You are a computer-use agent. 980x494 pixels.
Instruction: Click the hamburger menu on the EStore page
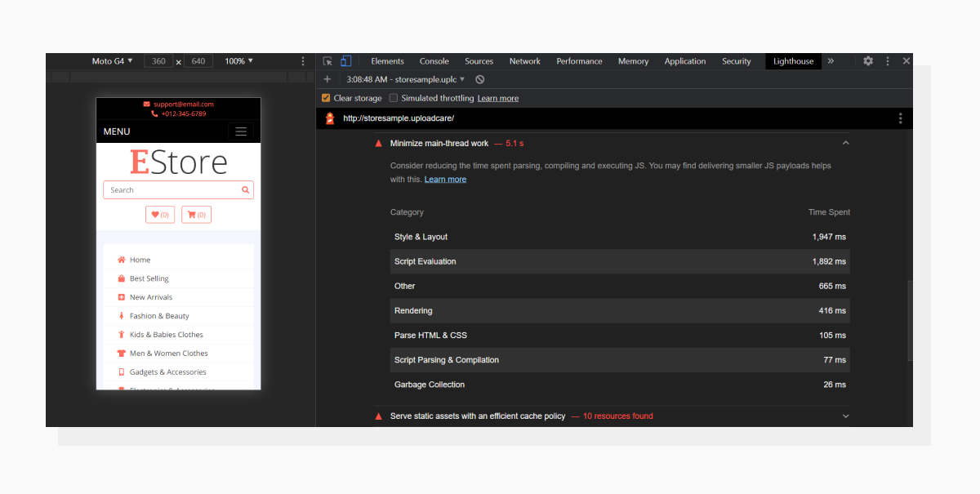click(x=242, y=131)
